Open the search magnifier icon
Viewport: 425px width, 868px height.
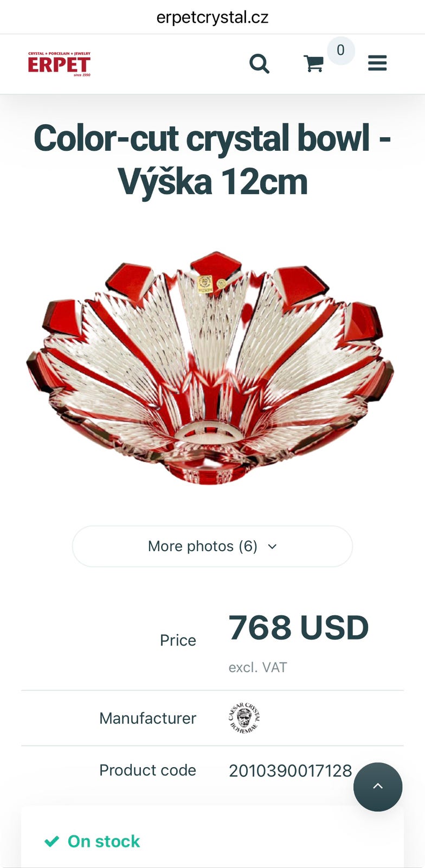(x=259, y=64)
